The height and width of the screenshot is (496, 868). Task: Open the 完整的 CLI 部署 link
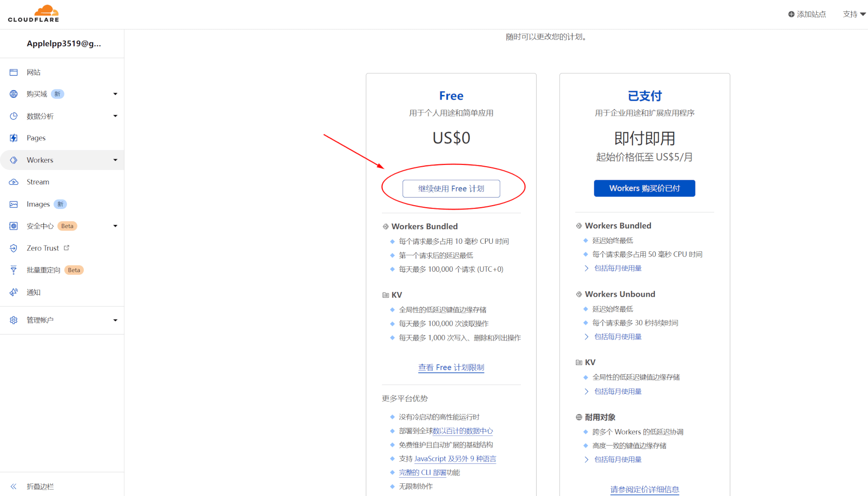click(423, 473)
